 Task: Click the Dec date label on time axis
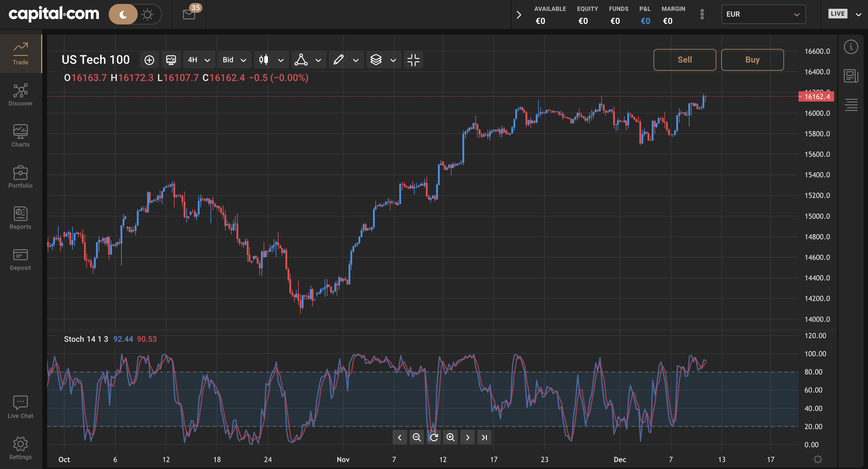(x=620, y=459)
